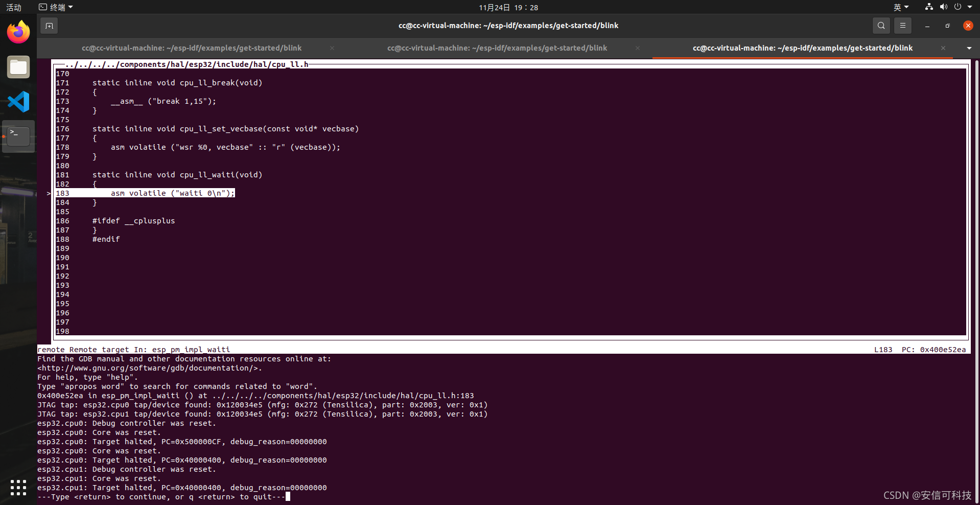Click the volume icon in top bar
This screenshot has width=980, height=505.
[943, 7]
